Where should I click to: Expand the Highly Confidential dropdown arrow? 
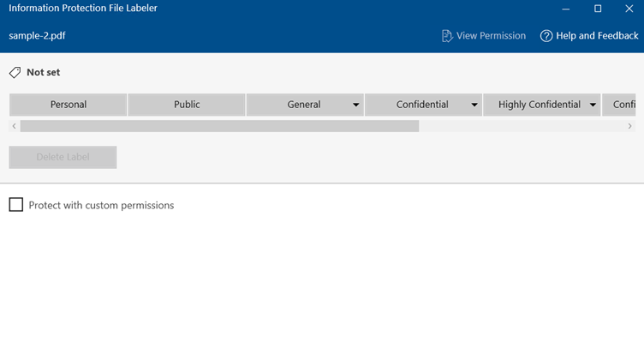pyautogui.click(x=593, y=105)
